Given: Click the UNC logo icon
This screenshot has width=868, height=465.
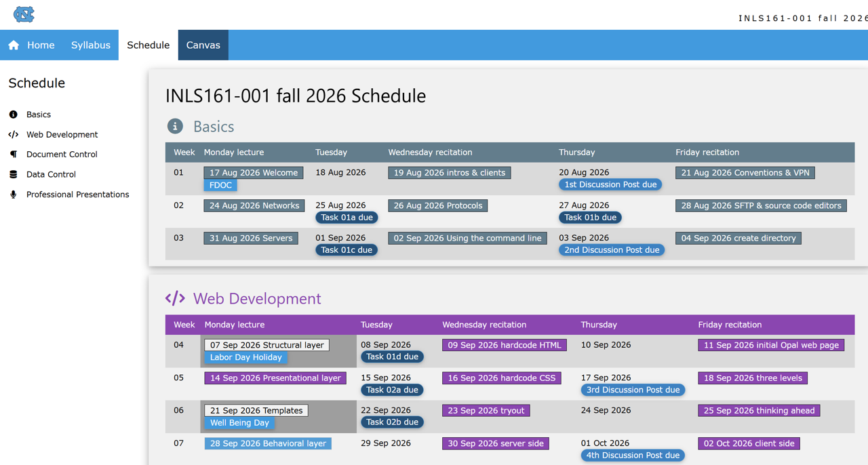Looking at the screenshot, I should pyautogui.click(x=24, y=14).
